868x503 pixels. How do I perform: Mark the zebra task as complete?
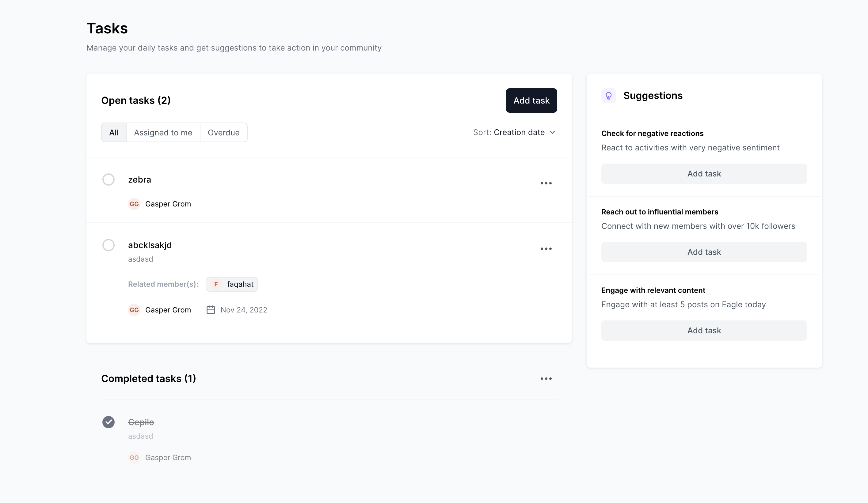pyautogui.click(x=108, y=180)
